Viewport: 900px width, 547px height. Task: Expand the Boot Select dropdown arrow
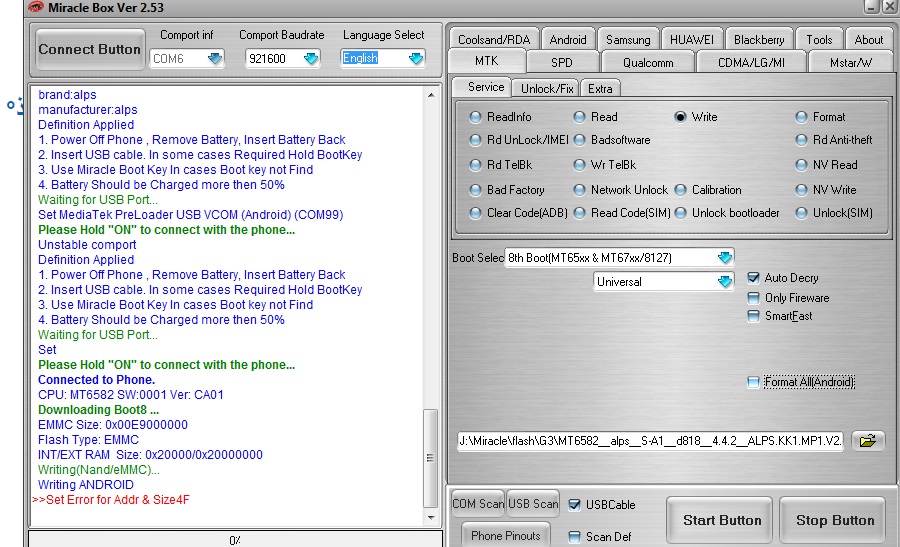(724, 257)
